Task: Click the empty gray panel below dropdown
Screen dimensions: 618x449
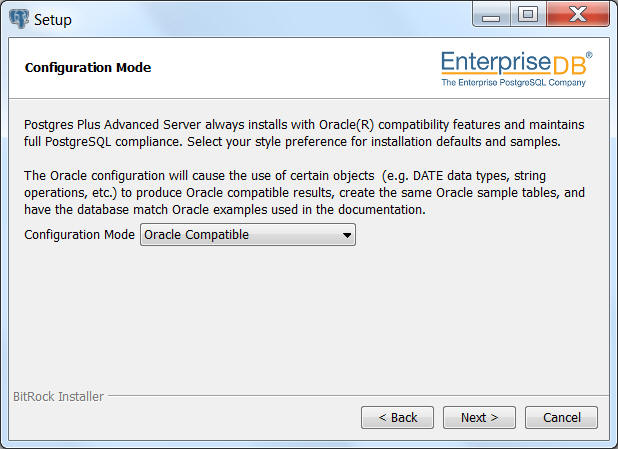Action: point(309,317)
